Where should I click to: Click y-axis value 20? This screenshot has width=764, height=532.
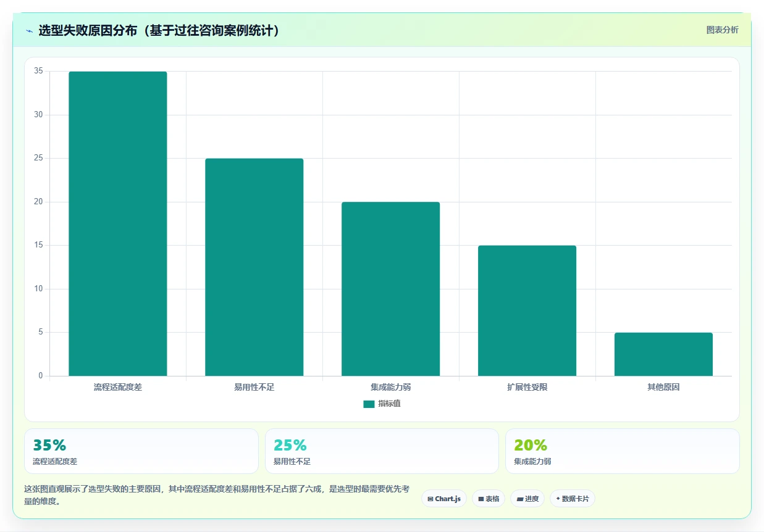point(38,202)
